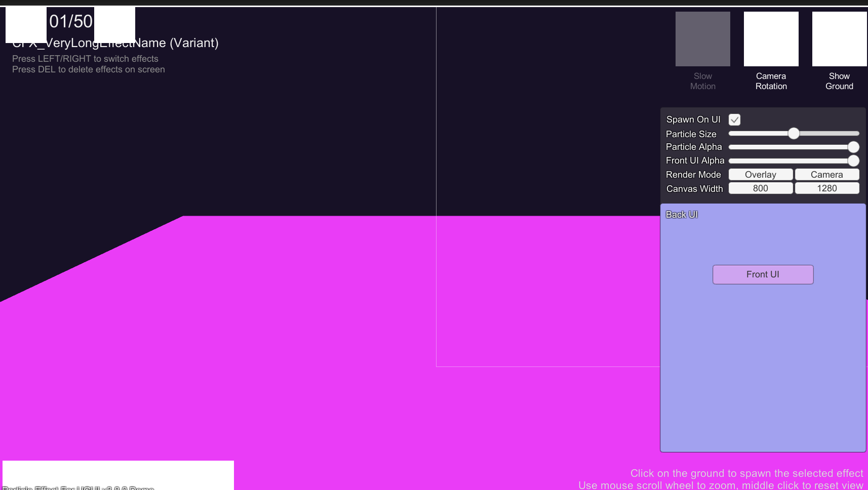Click the Front UI Alpha slider handle
The height and width of the screenshot is (490, 868).
[854, 160]
